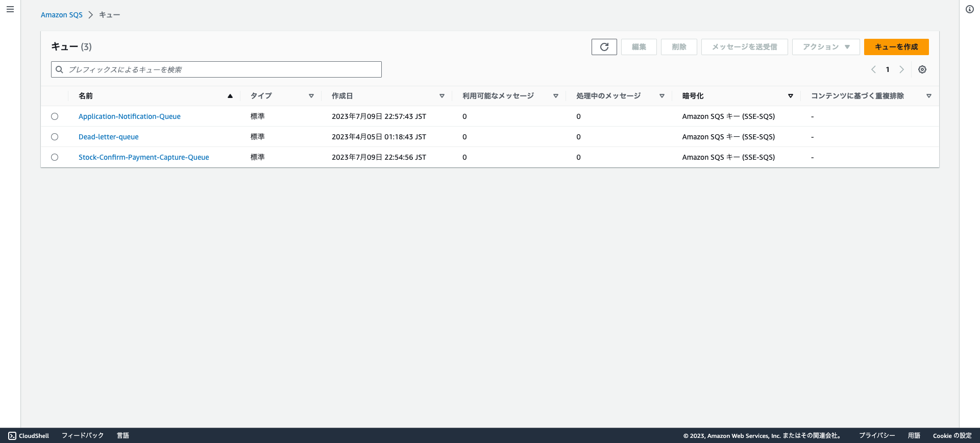Click page number 1 in pagination
This screenshot has height=443, width=980.
tap(888, 69)
